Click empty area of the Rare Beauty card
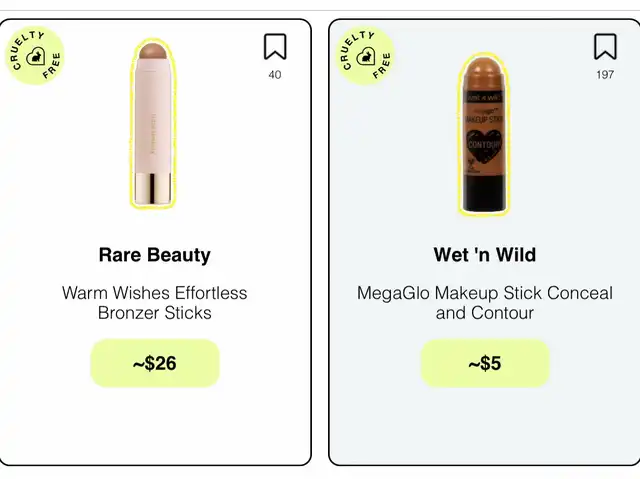This screenshot has width=640, height=479. click(155, 424)
